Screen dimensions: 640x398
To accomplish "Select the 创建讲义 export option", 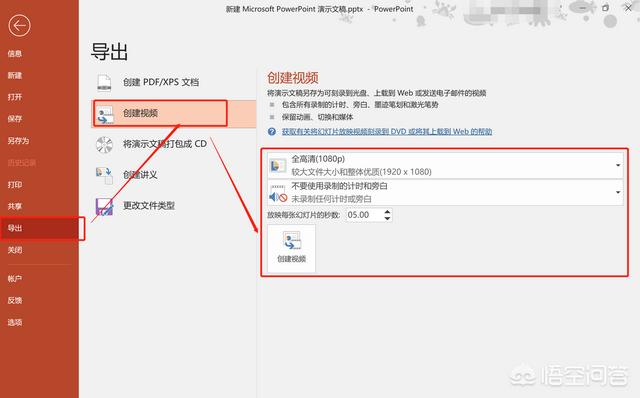I will click(x=174, y=175).
